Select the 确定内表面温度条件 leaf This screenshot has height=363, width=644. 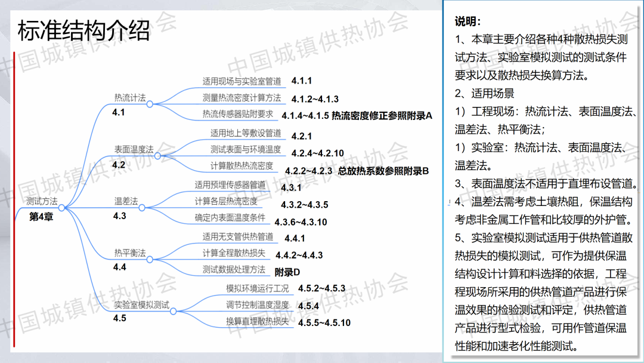230,218
